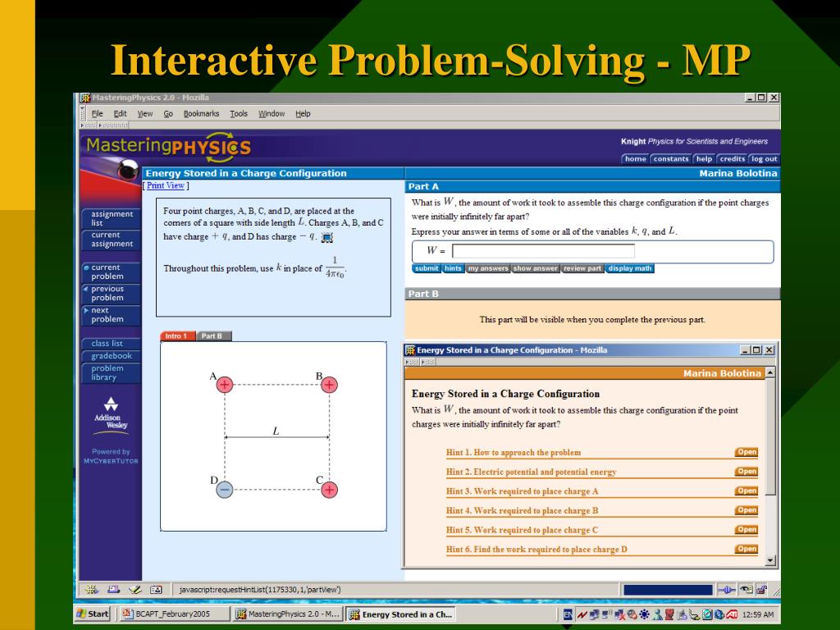Go to previous problem in sidebar

[111, 293]
